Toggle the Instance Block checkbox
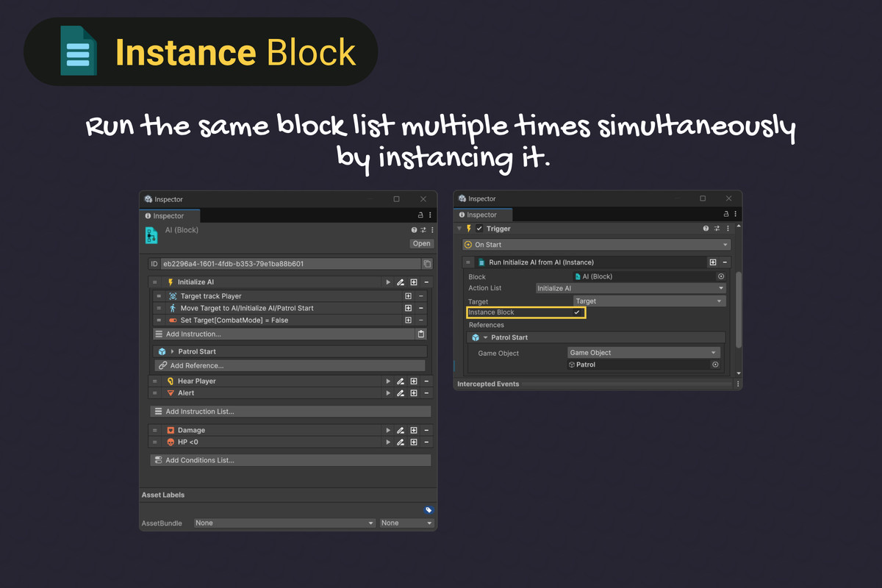 pyautogui.click(x=577, y=312)
